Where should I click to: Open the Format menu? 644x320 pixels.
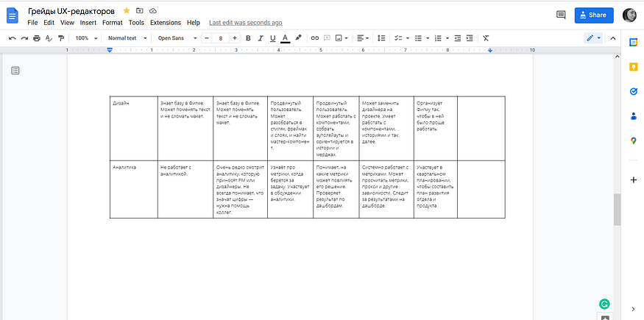[x=113, y=23]
